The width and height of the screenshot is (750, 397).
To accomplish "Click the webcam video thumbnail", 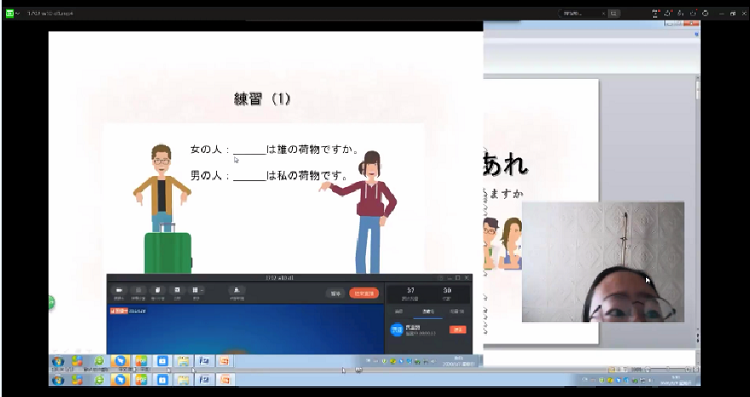I will (x=603, y=262).
